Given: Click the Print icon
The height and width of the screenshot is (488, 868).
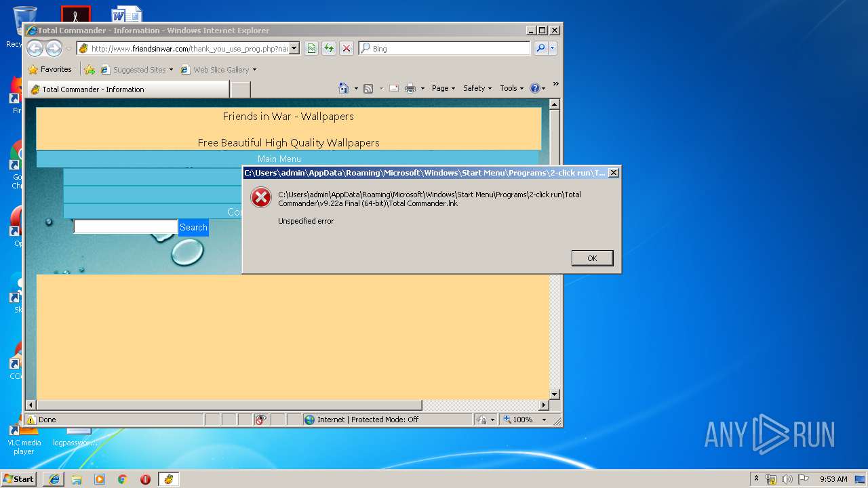Looking at the screenshot, I should 410,88.
